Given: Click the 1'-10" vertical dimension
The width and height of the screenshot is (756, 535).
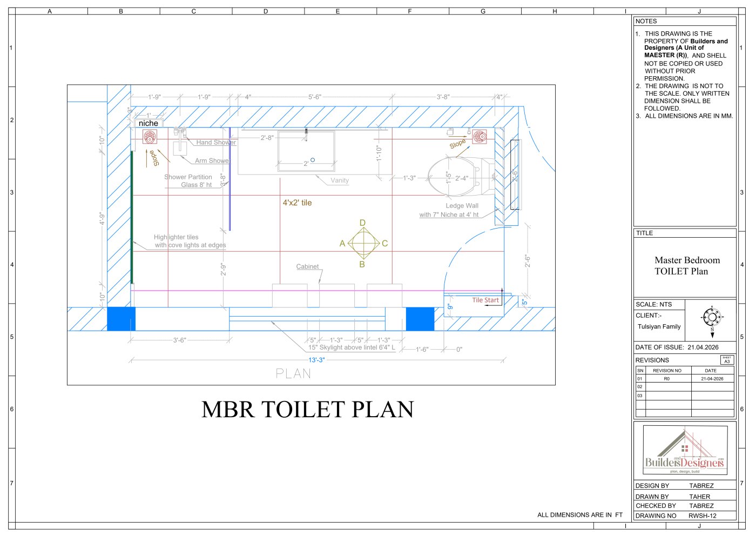Looking at the screenshot, I should (x=379, y=153).
